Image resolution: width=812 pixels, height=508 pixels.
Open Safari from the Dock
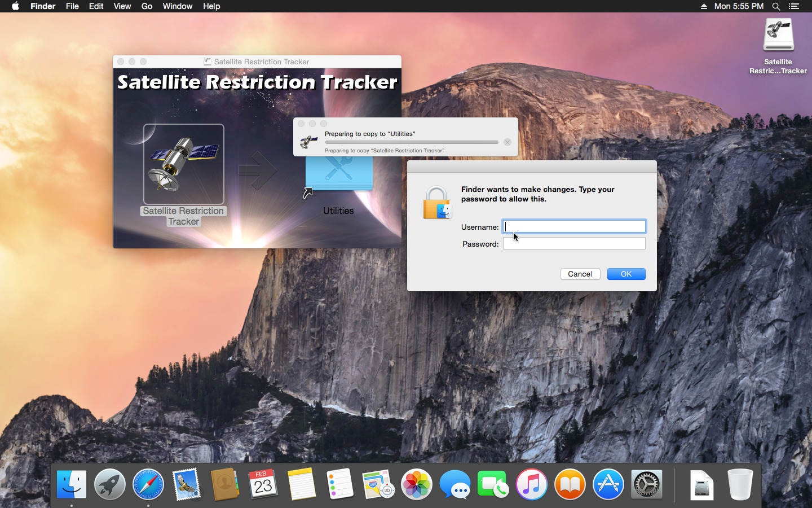pyautogui.click(x=148, y=484)
